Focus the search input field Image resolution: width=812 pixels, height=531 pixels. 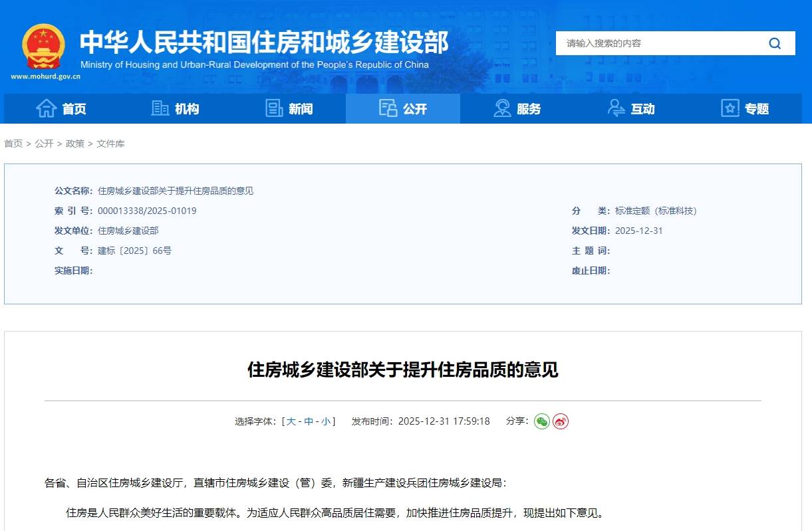pos(658,43)
